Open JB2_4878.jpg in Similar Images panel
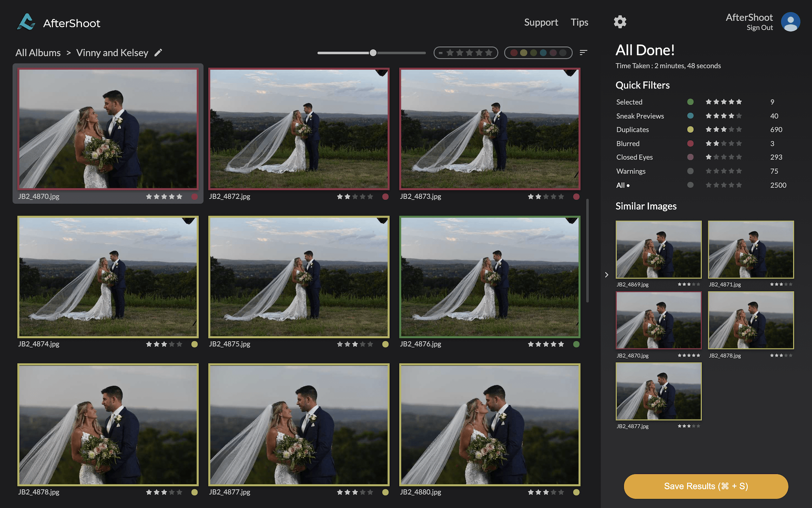The width and height of the screenshot is (812, 508). [x=751, y=320]
